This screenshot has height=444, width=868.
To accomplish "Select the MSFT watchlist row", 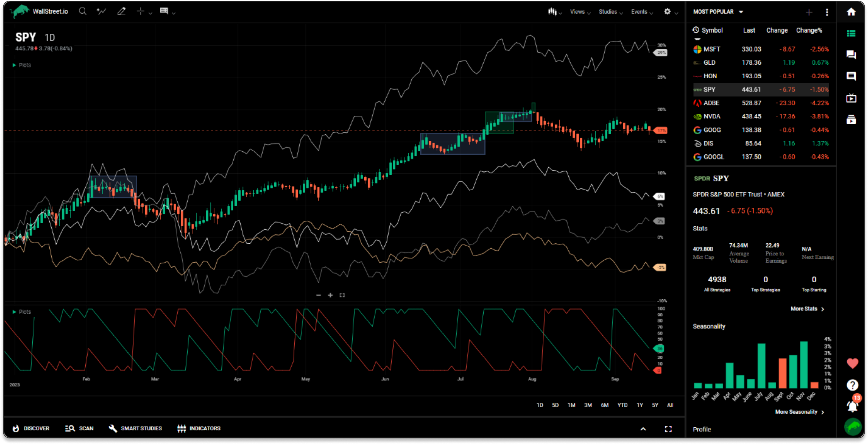I will click(761, 49).
